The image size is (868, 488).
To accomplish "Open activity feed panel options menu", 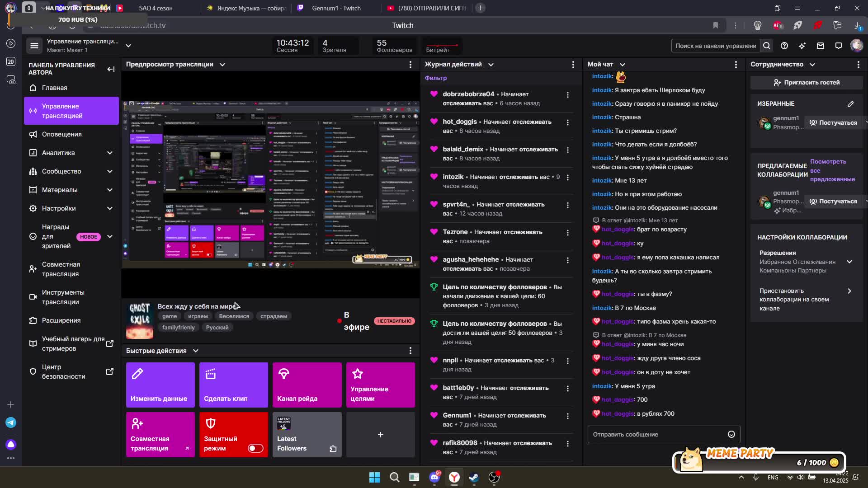I will 573,65.
